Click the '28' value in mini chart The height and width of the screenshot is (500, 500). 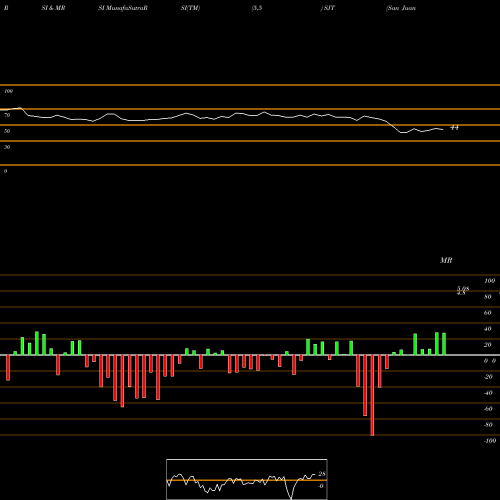click(x=322, y=474)
